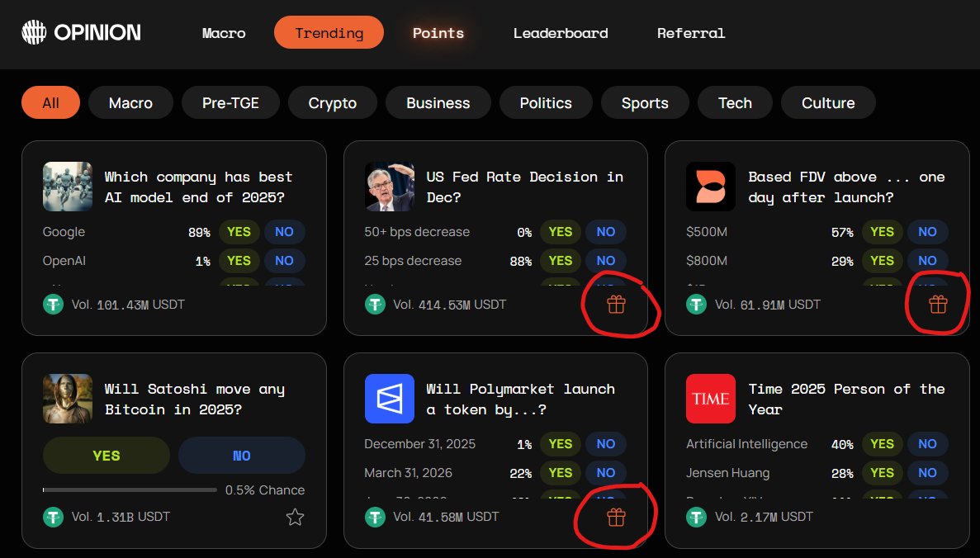980x558 pixels.
Task: Buy YES for 50+ bps decrease
Action: click(560, 232)
